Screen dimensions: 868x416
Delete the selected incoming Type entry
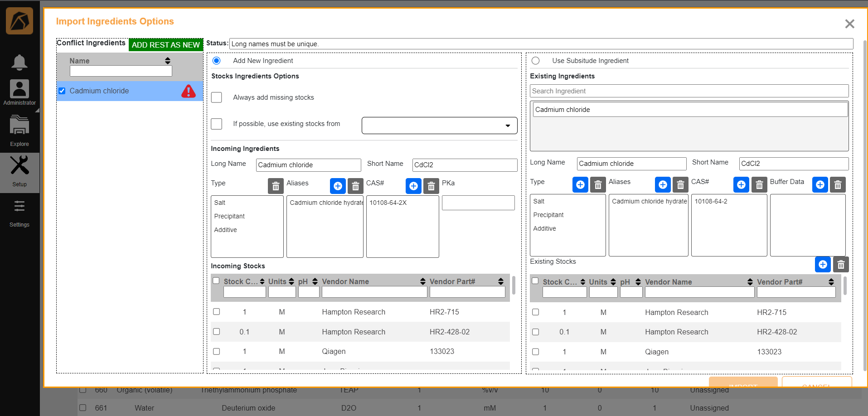(x=276, y=186)
